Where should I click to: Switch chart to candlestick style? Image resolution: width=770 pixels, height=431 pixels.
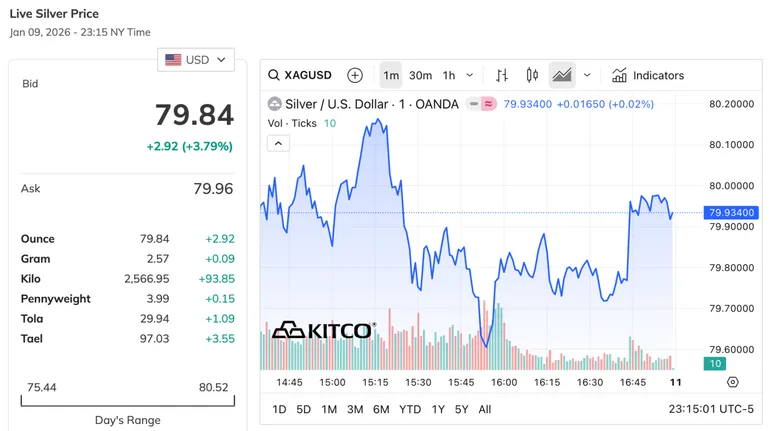[x=532, y=75]
